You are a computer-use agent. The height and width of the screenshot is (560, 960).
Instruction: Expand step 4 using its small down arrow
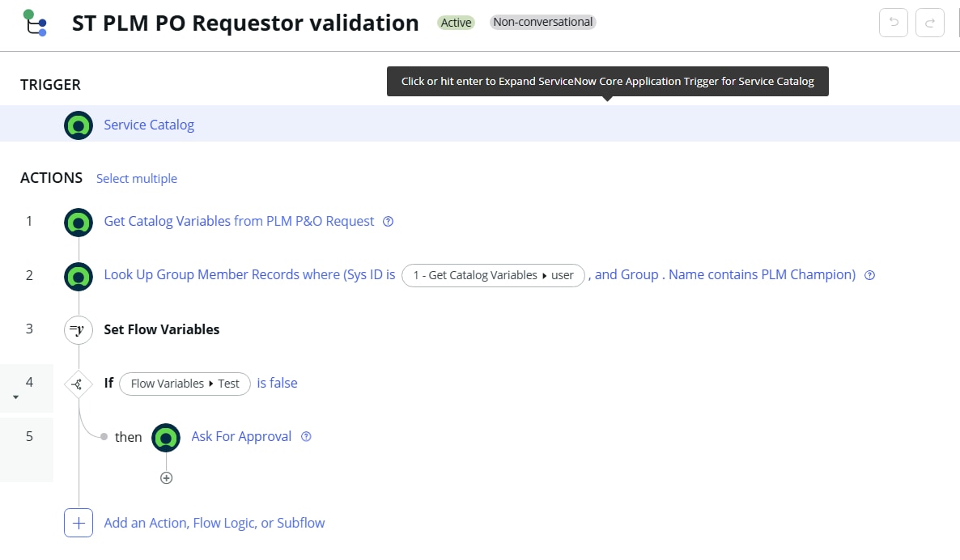tap(16, 396)
